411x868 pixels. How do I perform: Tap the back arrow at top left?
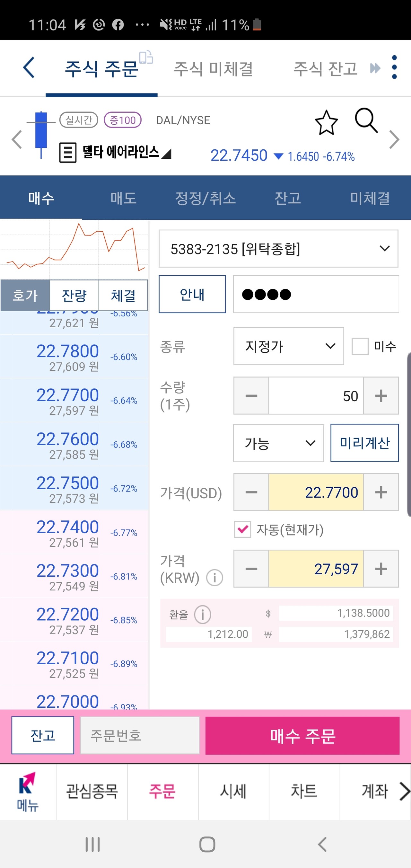pyautogui.click(x=28, y=67)
